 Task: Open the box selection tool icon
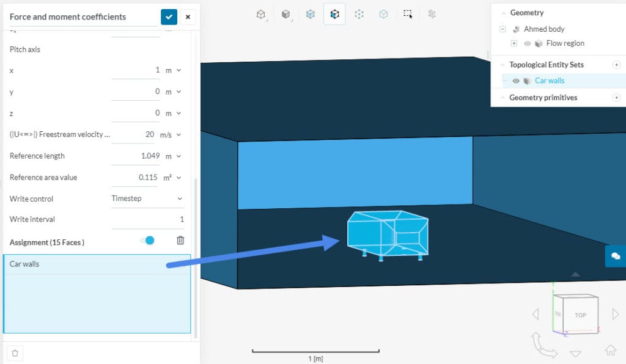point(408,13)
